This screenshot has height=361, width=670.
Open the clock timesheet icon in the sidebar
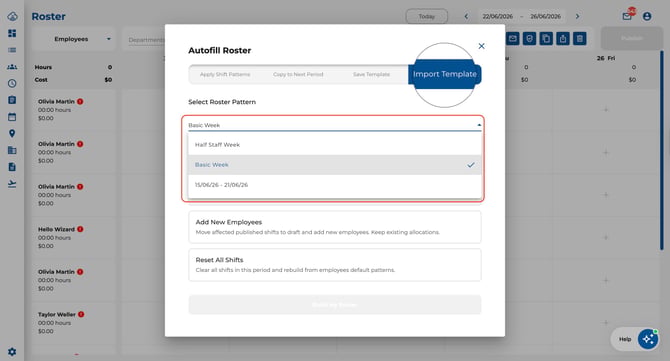[x=12, y=83]
